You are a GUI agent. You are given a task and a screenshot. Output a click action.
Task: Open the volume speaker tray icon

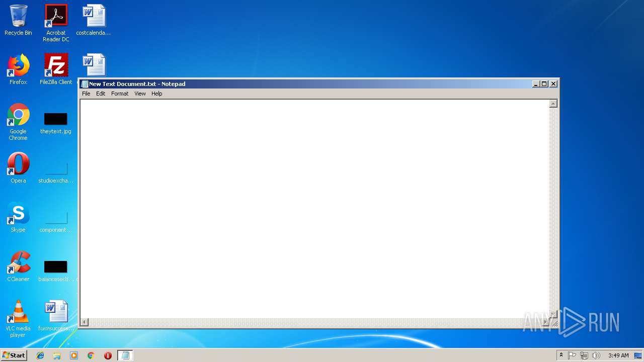(596, 355)
